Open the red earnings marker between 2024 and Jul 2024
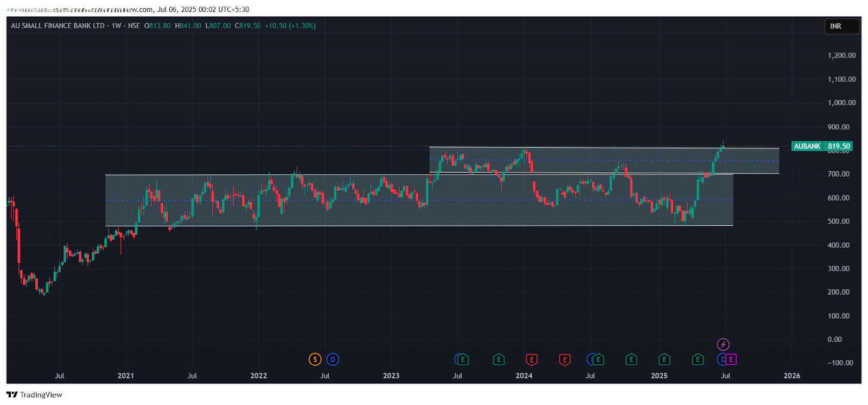Screen dimensions: 868x405 pyautogui.click(x=565, y=359)
